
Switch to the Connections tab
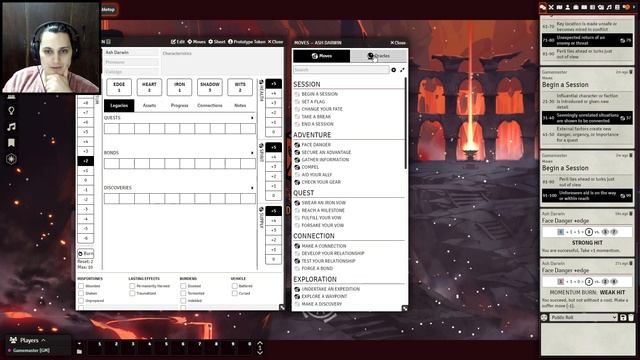(210, 106)
